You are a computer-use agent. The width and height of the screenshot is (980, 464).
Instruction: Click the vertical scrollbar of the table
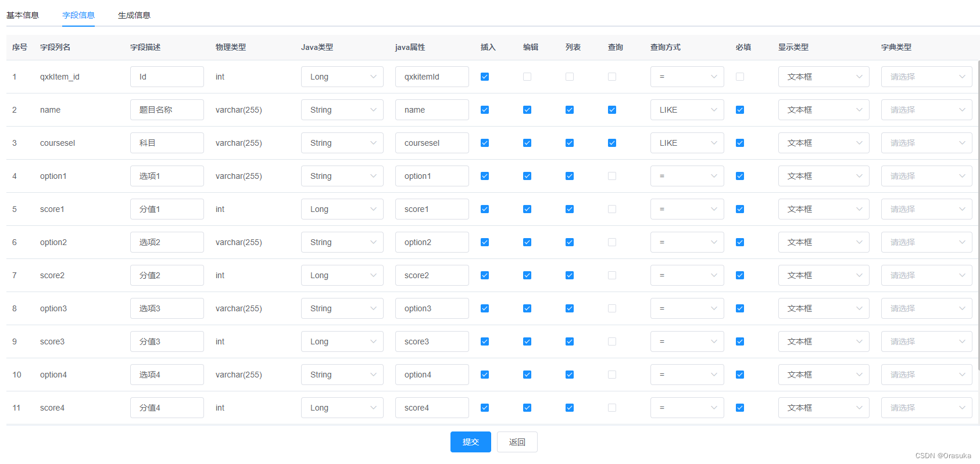[978, 215]
